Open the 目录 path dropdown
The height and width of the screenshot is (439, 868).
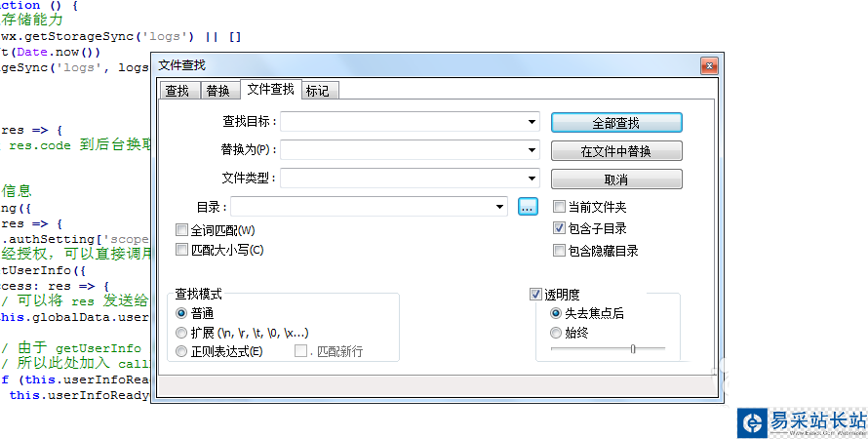pyautogui.click(x=500, y=207)
